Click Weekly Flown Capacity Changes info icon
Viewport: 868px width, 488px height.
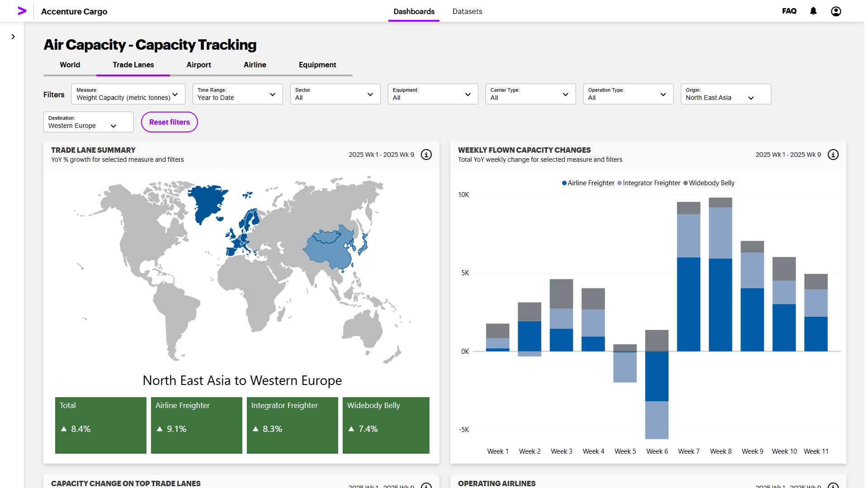pyautogui.click(x=833, y=155)
